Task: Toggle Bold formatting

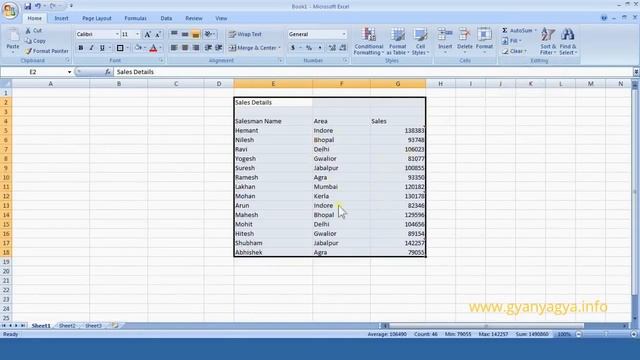Action: (x=81, y=48)
